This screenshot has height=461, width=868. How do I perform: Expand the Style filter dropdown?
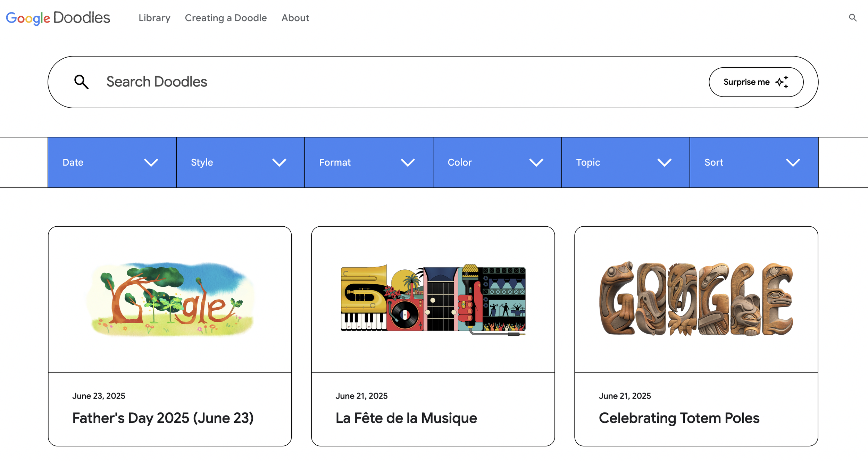point(240,162)
